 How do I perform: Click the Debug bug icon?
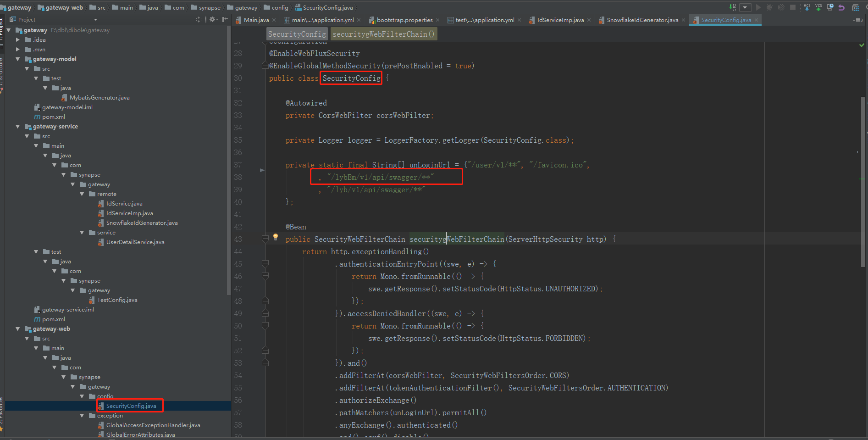click(x=770, y=7)
